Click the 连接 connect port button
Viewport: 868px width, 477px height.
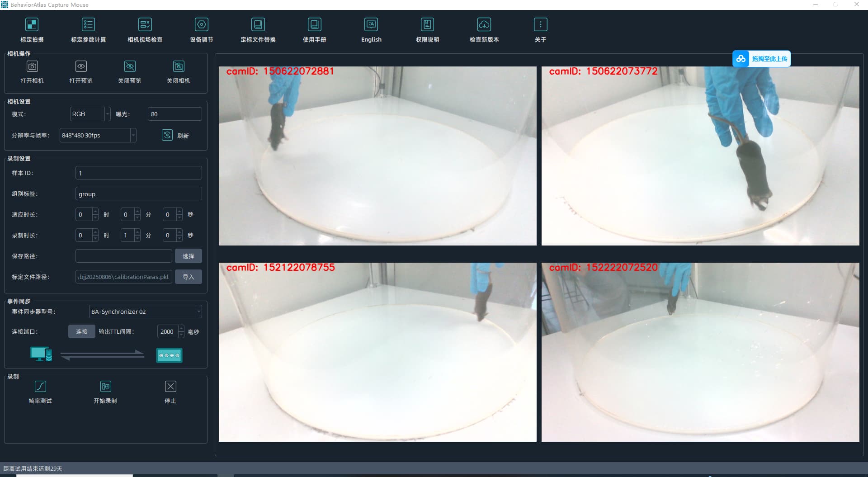(x=82, y=331)
